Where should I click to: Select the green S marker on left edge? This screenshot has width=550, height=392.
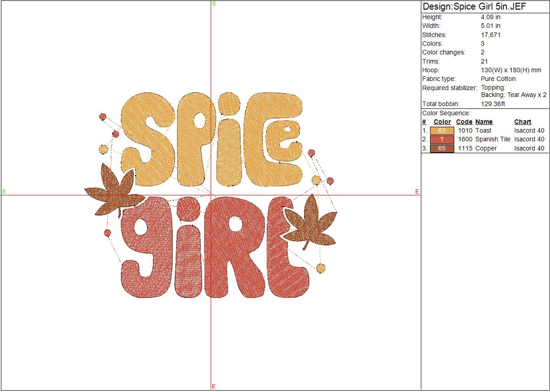pyautogui.click(x=4, y=191)
